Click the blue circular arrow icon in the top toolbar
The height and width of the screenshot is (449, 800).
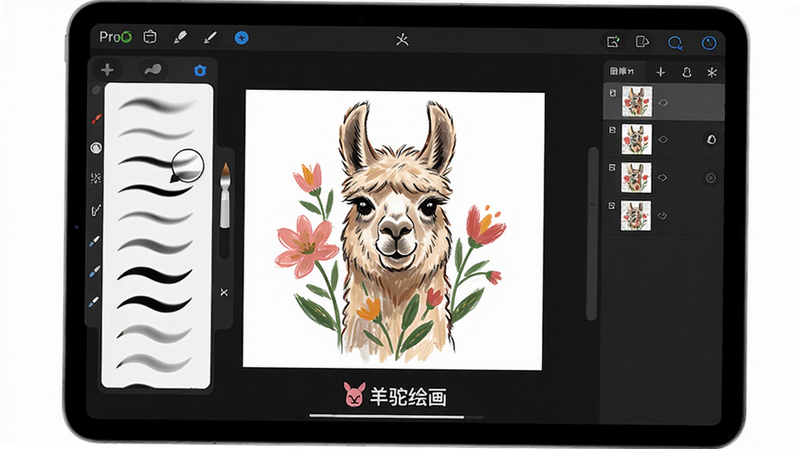click(x=241, y=38)
